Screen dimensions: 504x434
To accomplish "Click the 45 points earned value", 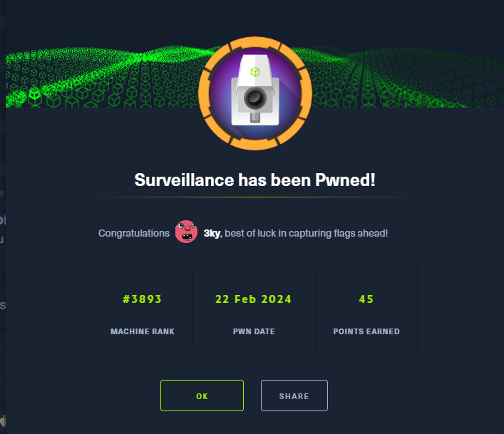I will [366, 299].
